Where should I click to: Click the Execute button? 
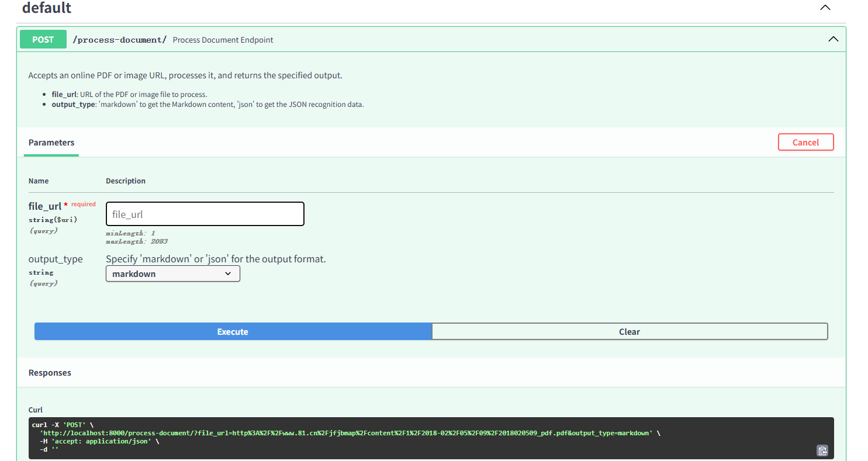click(233, 331)
